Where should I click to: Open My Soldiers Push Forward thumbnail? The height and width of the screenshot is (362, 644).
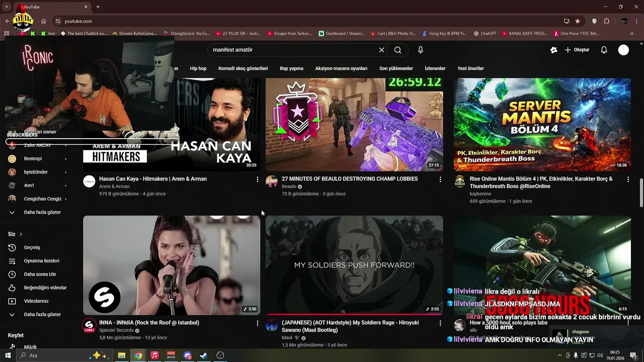point(354,265)
